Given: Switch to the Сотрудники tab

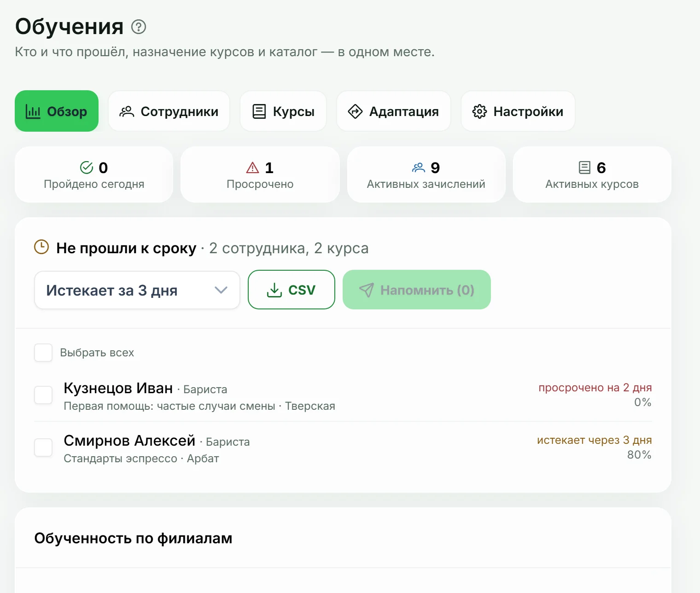Looking at the screenshot, I should point(169,111).
